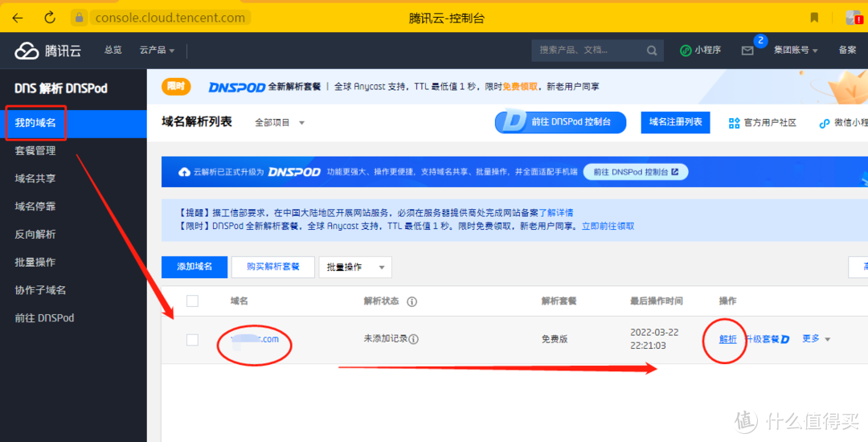Viewport: 868px width, 442px height.
Task: Click the 升级套餐 link
Action: click(761, 339)
